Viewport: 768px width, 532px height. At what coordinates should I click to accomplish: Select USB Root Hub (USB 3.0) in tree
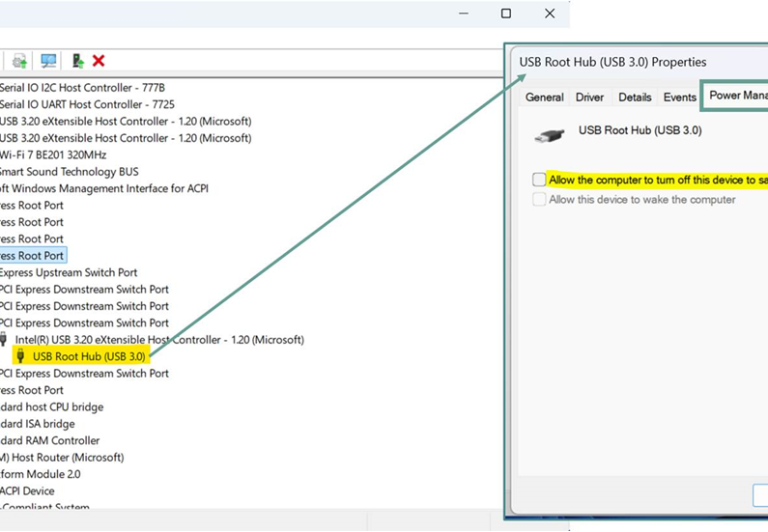pos(89,356)
